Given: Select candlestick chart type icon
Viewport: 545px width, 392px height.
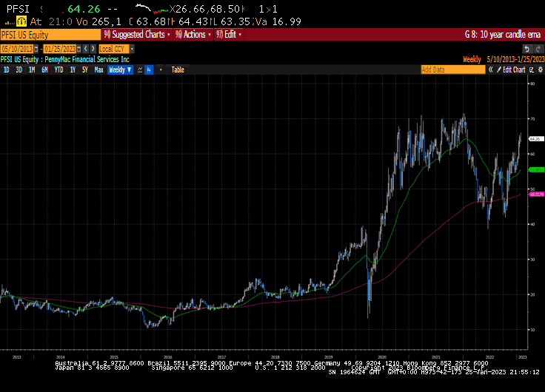Looking at the screenshot, I should [x=149, y=70].
